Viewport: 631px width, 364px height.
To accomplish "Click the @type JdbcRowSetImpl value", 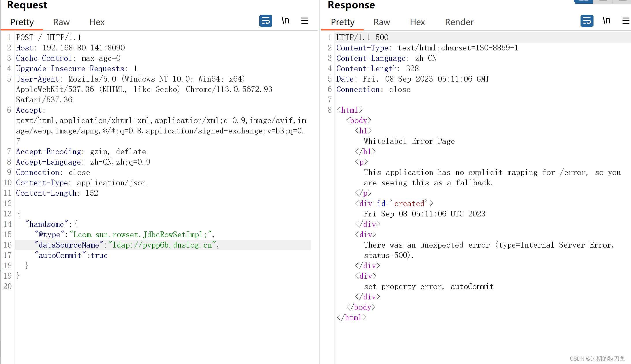I will [x=141, y=235].
